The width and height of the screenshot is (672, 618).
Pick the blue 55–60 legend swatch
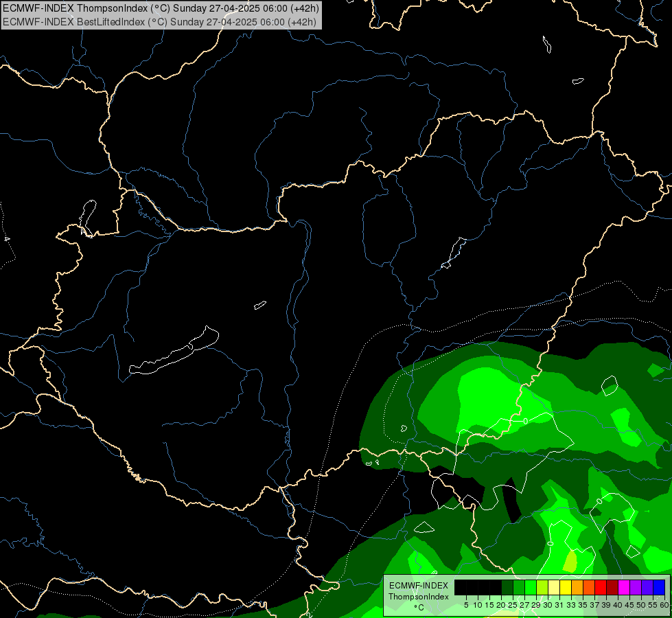click(x=659, y=587)
